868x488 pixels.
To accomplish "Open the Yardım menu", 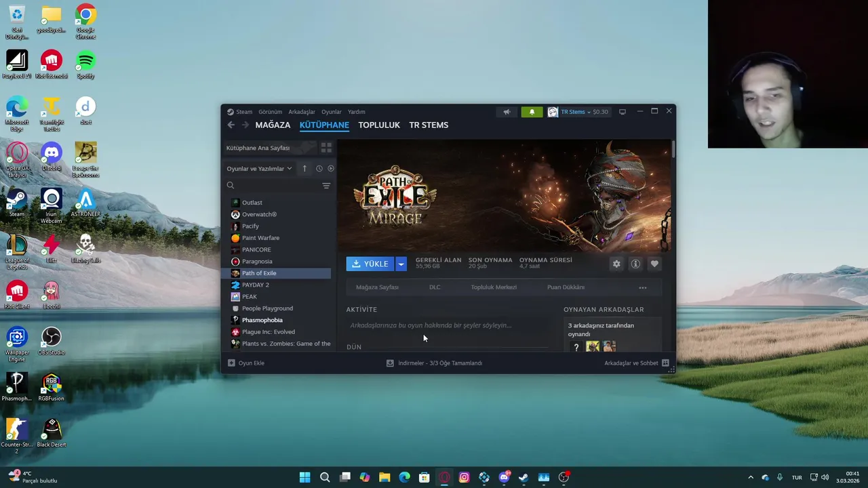I will point(357,112).
